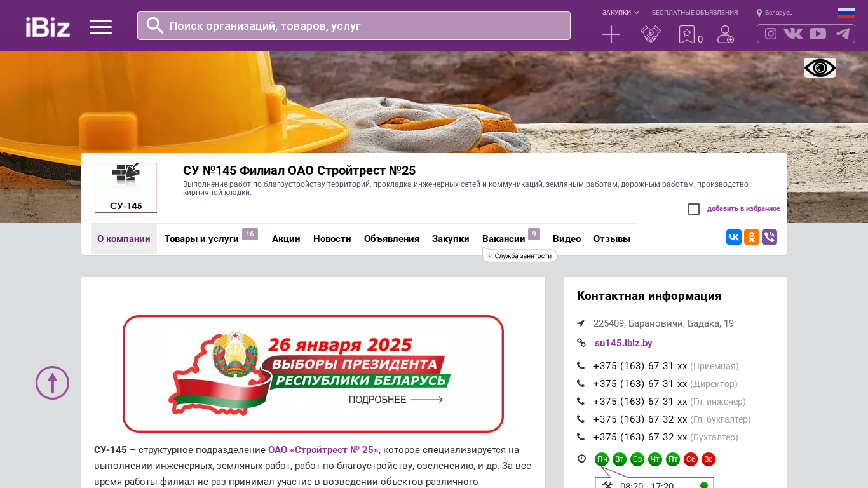
Task: Click the search magnifier icon
Action: pyautogui.click(x=155, y=25)
